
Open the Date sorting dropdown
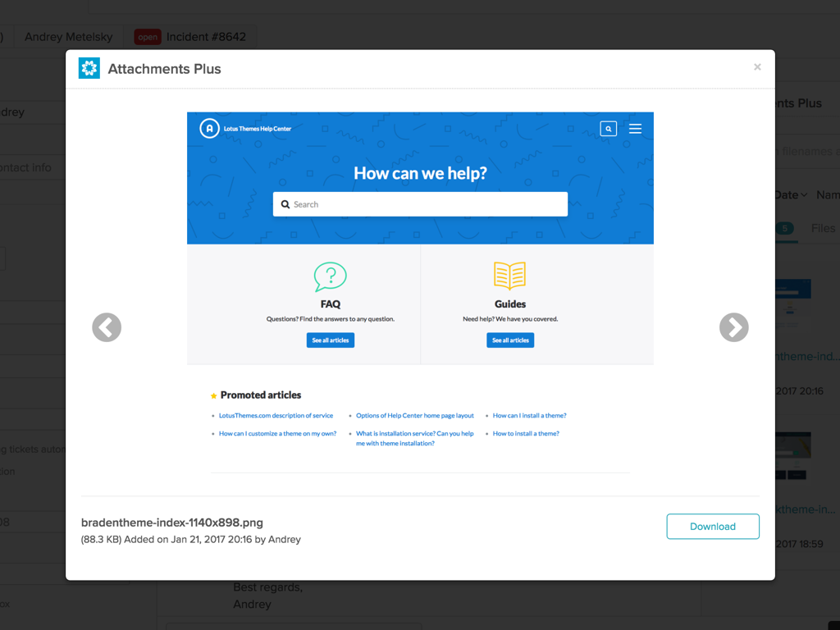coord(790,194)
